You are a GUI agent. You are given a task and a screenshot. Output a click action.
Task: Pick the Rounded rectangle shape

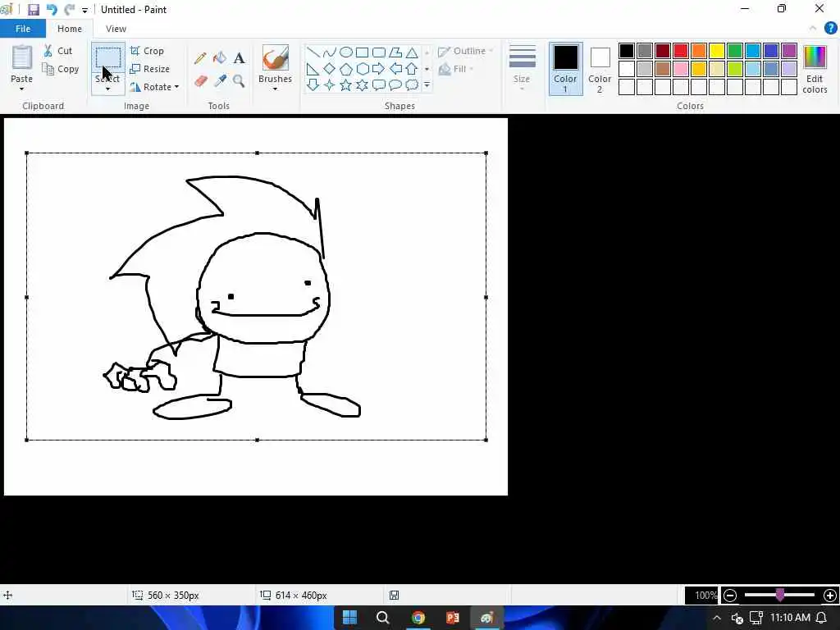(379, 52)
